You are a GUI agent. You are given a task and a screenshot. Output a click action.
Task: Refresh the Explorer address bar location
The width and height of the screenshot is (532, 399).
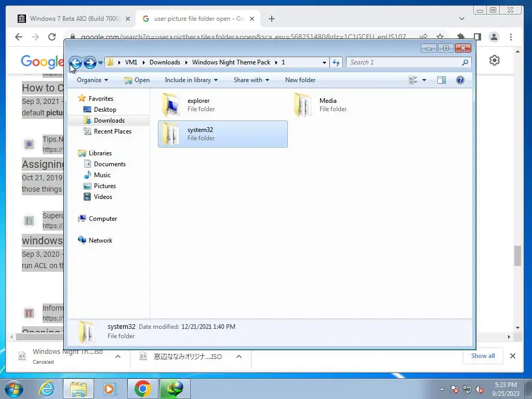tap(336, 62)
